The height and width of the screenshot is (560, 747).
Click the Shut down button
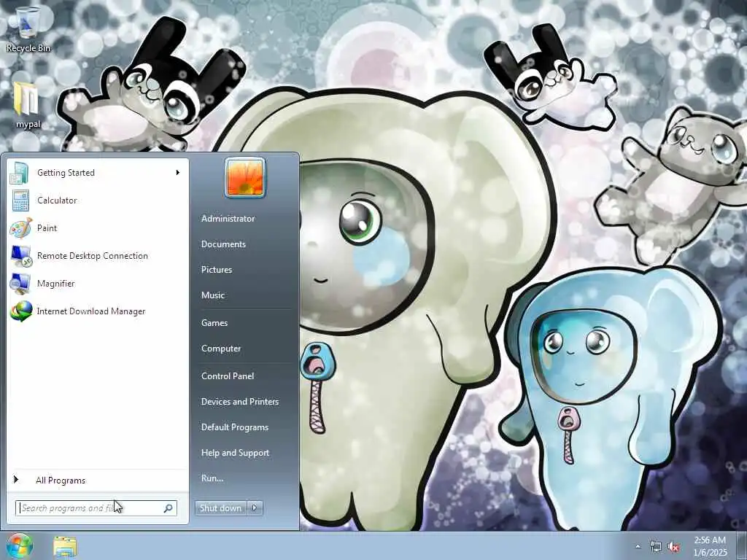pyautogui.click(x=220, y=508)
